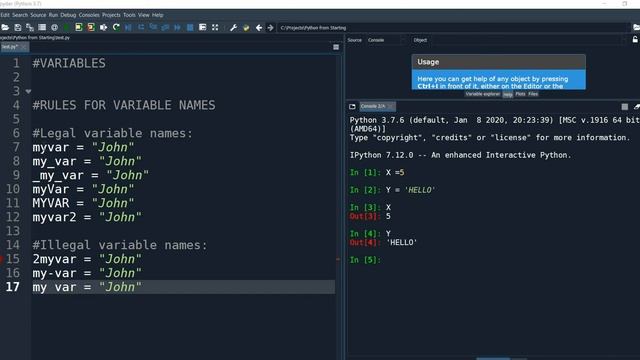
Task: Open the Tools menu
Action: [129, 15]
